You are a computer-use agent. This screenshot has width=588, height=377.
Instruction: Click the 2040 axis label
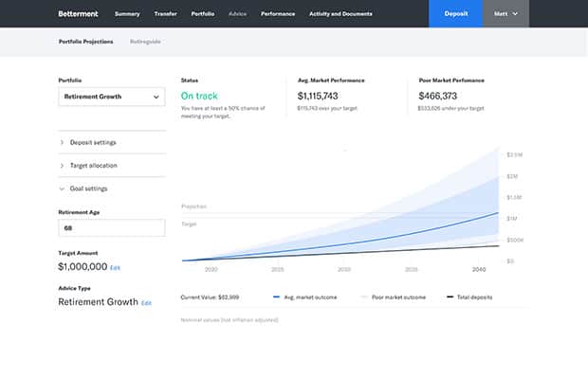(x=479, y=270)
